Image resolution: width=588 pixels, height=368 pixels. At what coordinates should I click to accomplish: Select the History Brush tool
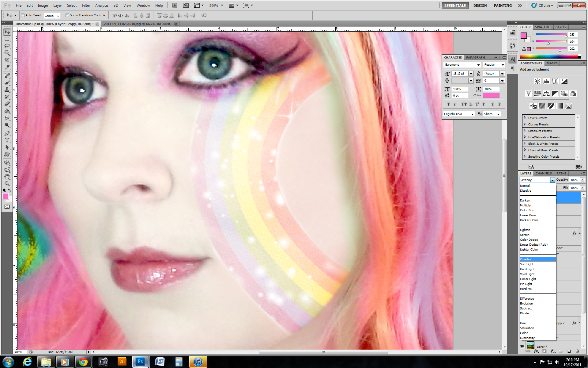[x=7, y=97]
